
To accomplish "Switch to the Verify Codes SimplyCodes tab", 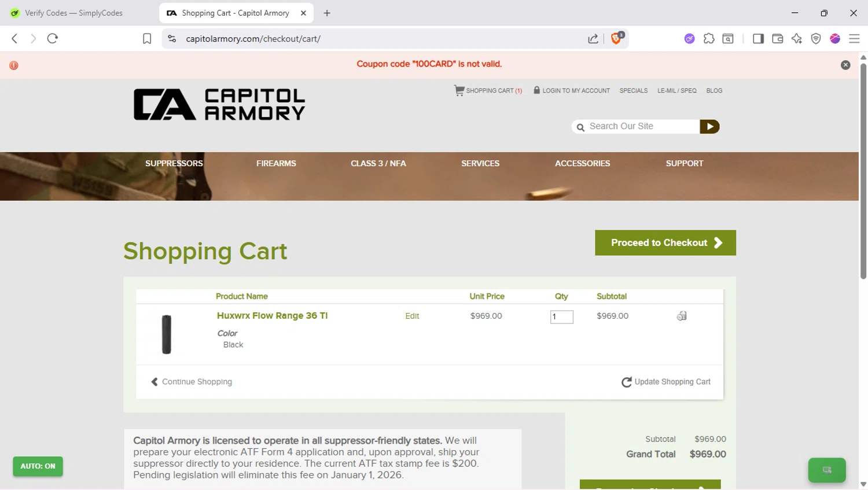I will (73, 13).
